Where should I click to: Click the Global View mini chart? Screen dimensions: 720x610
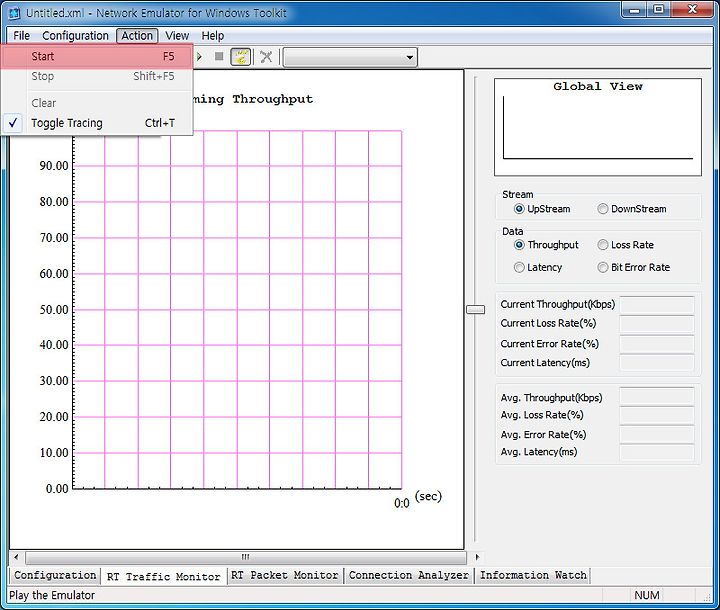[598, 127]
